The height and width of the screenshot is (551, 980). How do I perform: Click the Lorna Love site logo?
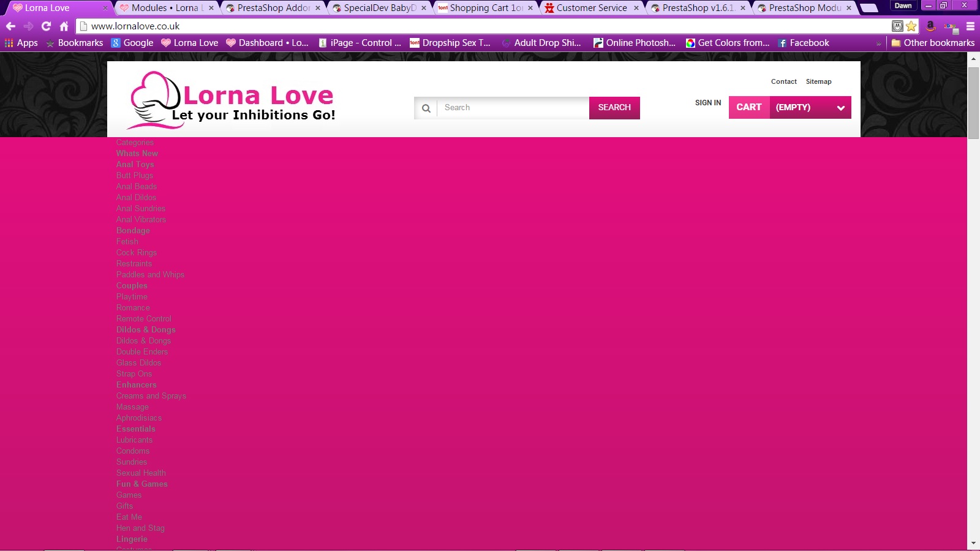(x=232, y=100)
